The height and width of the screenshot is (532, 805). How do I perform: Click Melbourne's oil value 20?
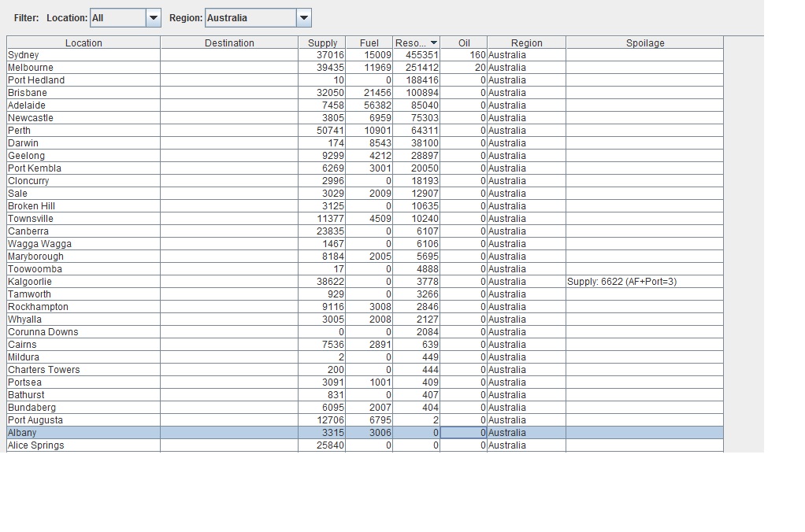pos(480,68)
